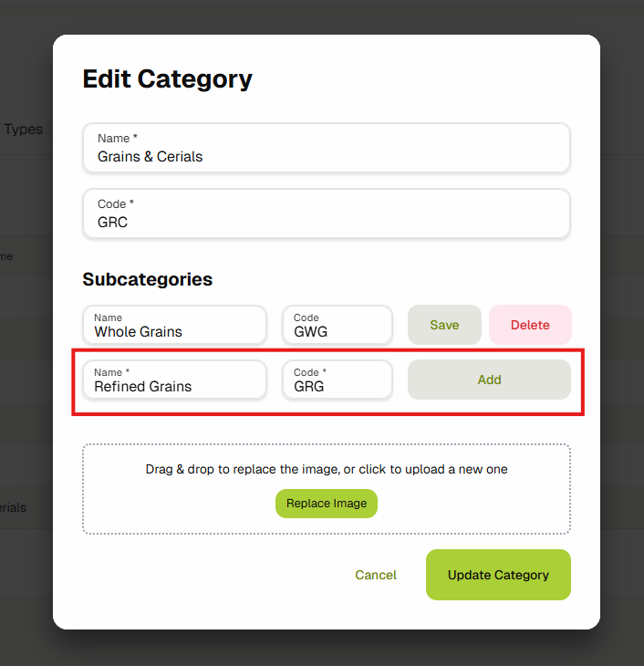Switch to the Types tab behind the dialog
644x666 pixels.
pyautogui.click(x=24, y=130)
